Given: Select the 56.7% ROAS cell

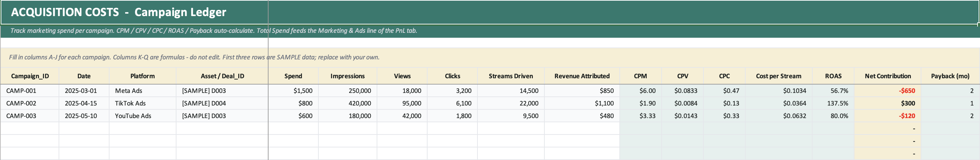Looking at the screenshot, I should (x=833, y=91).
